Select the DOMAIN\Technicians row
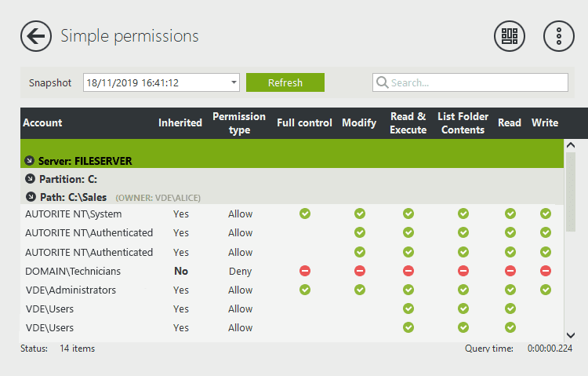 pyautogui.click(x=292, y=271)
